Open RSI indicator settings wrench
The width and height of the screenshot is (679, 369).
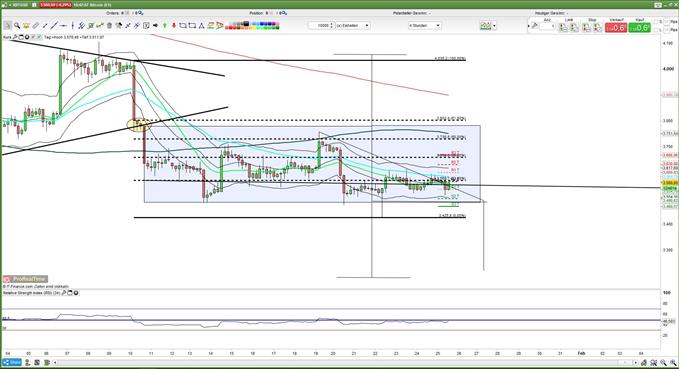[64, 293]
